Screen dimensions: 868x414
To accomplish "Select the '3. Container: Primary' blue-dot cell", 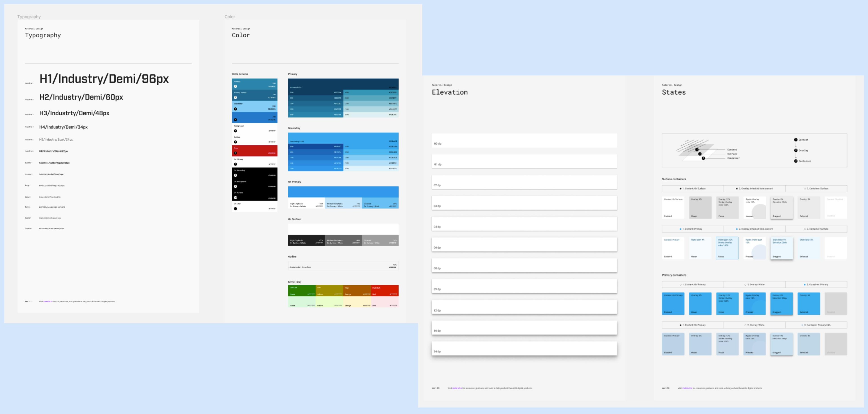I will [816, 284].
